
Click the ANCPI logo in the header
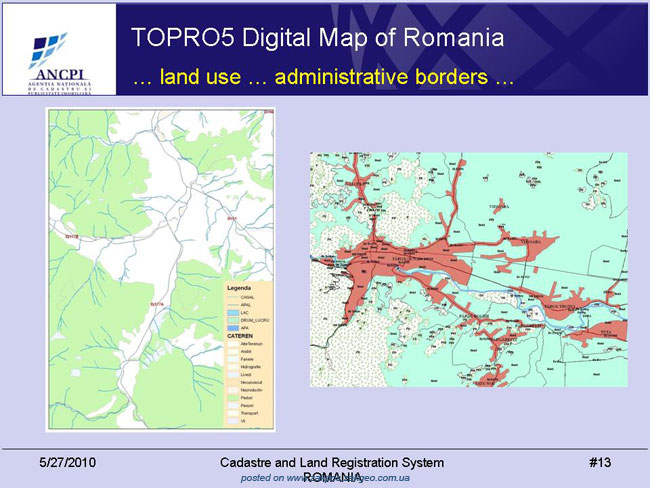tap(59, 62)
